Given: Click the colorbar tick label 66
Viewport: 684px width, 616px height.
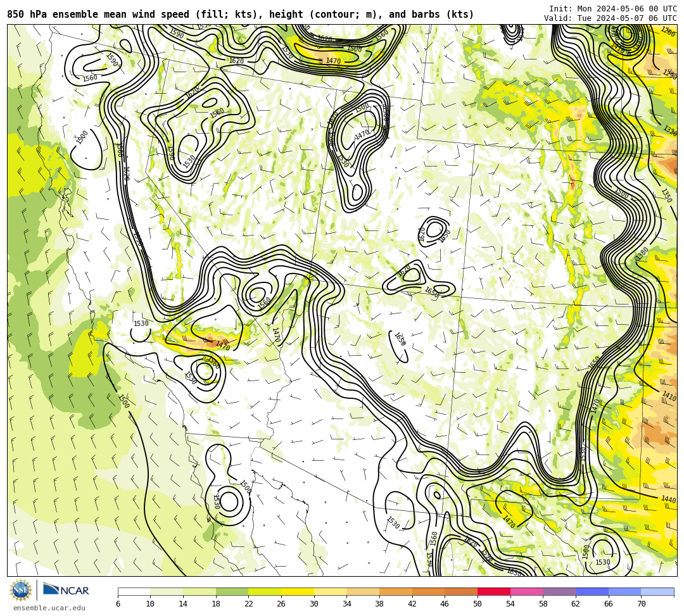Looking at the screenshot, I should point(609,604).
